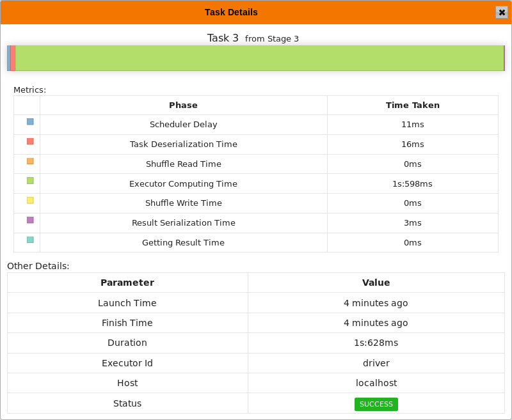Click the Value column header

pos(376,283)
